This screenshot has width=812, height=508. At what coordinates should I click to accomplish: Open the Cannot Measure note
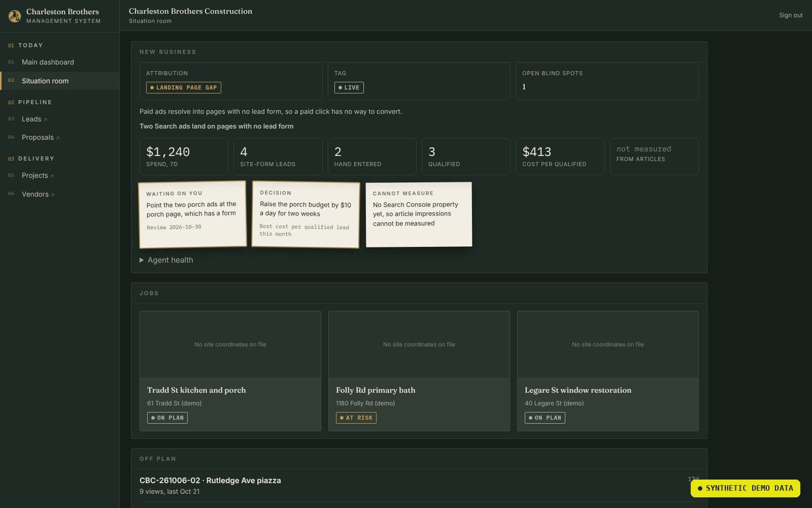[419, 214]
